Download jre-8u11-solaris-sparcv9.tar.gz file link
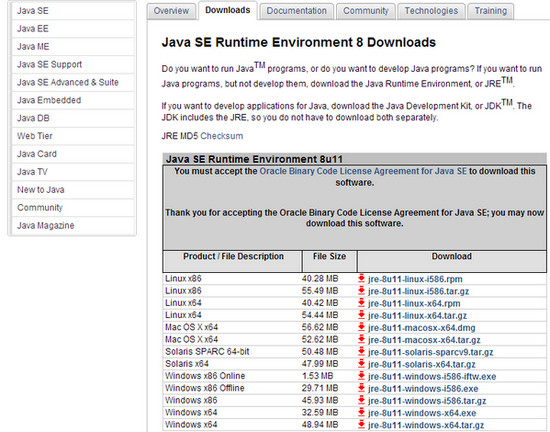The height and width of the screenshot is (432, 550). click(x=431, y=352)
